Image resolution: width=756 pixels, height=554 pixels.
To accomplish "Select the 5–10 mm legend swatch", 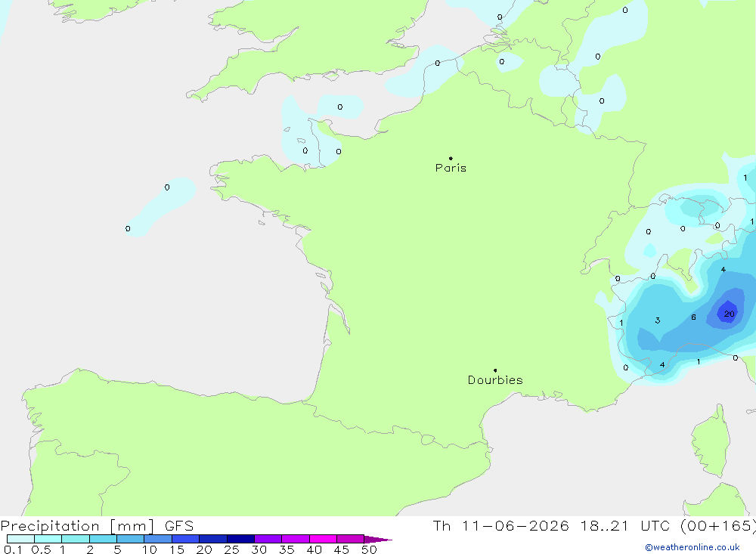I will 130,539.
